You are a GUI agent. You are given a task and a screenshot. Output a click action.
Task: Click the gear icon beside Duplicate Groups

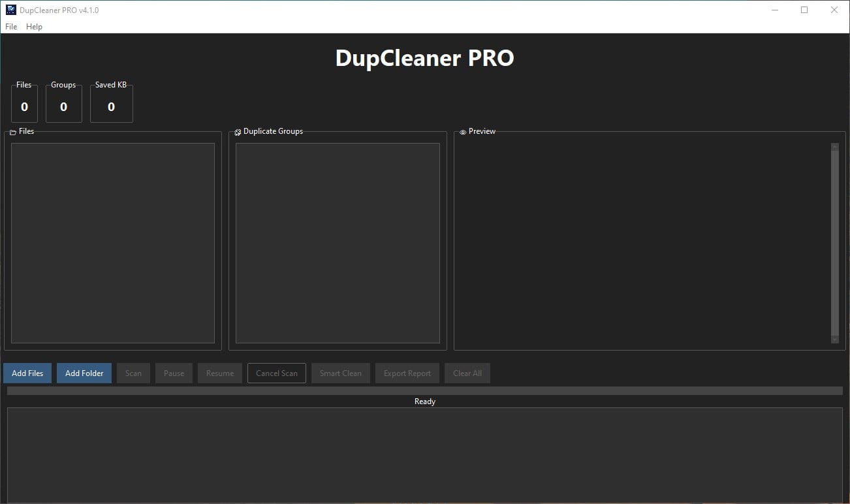tap(238, 131)
